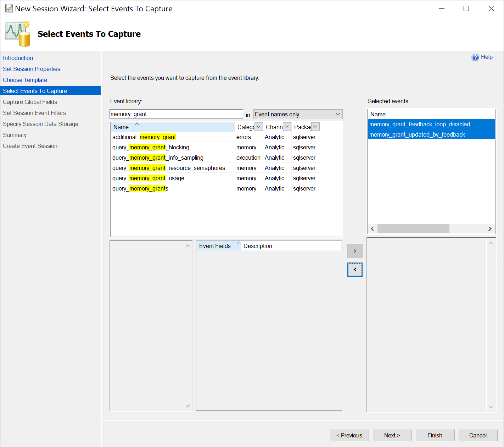The image size is (504, 447).
Task: Open Set Session Event Filters page
Action: [x=34, y=113]
